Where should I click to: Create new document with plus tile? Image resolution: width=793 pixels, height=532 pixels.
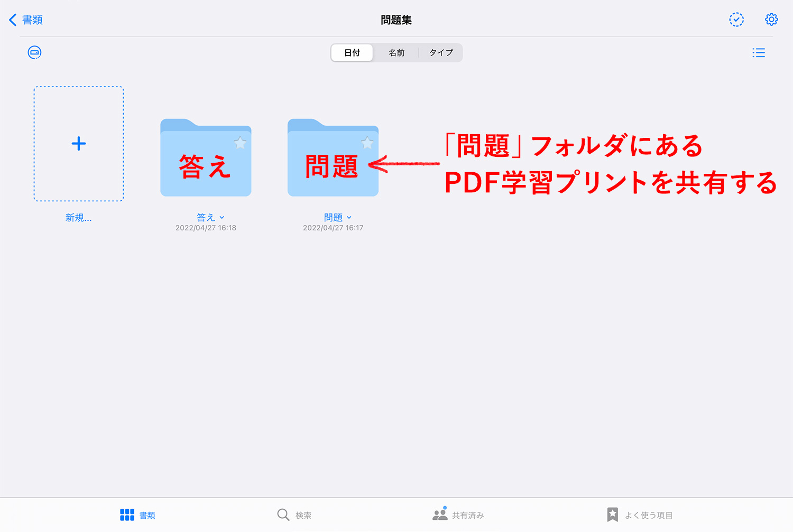click(x=79, y=144)
